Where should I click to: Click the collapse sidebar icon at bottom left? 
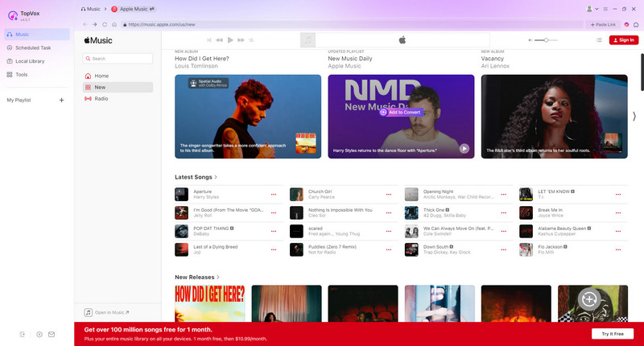[x=23, y=335]
